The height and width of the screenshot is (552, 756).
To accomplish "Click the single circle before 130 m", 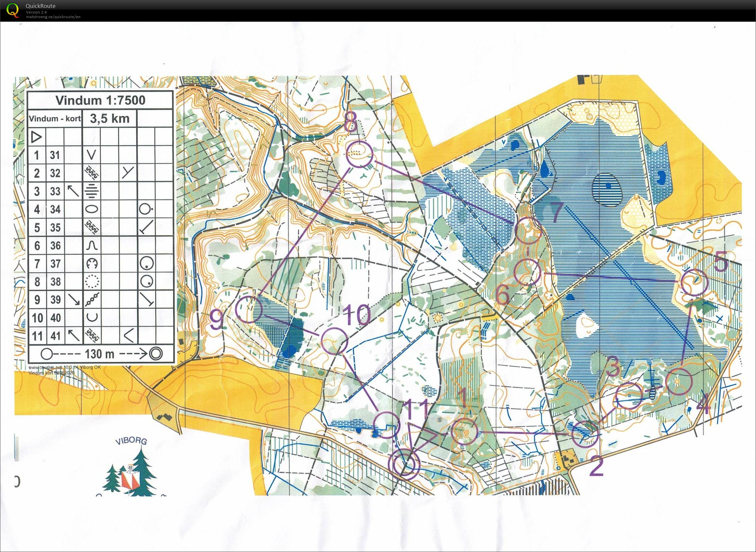I will click(x=47, y=353).
